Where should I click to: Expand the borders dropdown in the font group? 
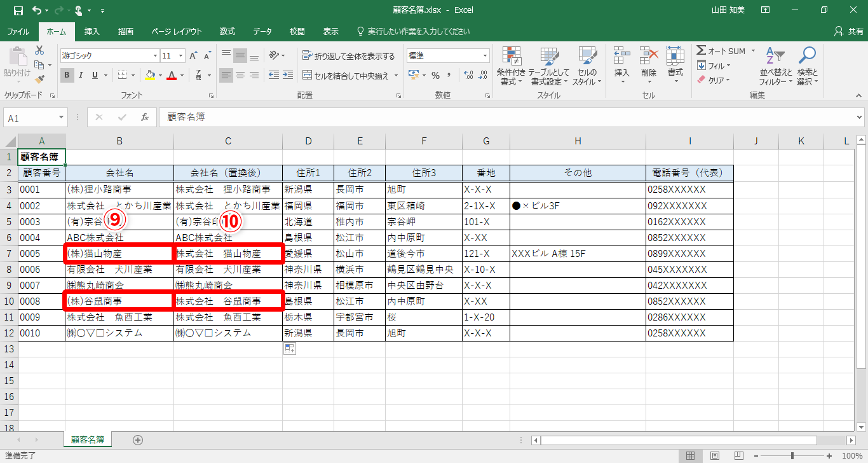(x=132, y=75)
